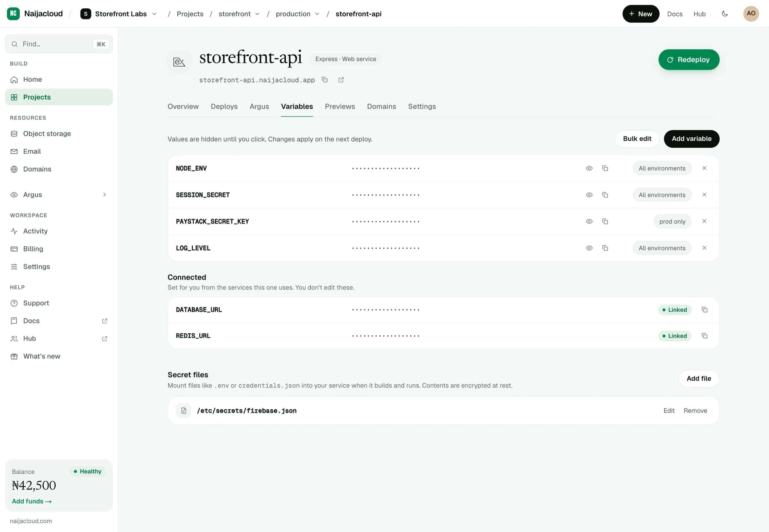Change NODE_ENV All environments scope
The image size is (769, 532).
tap(662, 168)
